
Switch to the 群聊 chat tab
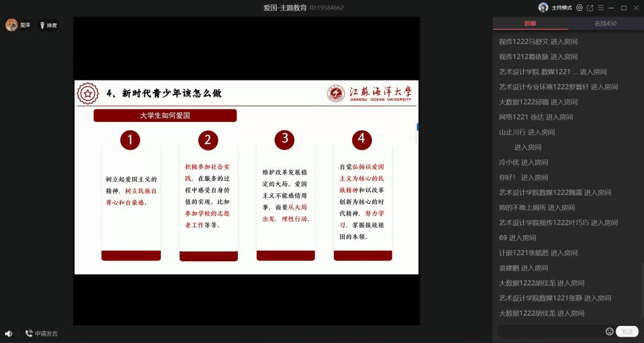click(530, 24)
